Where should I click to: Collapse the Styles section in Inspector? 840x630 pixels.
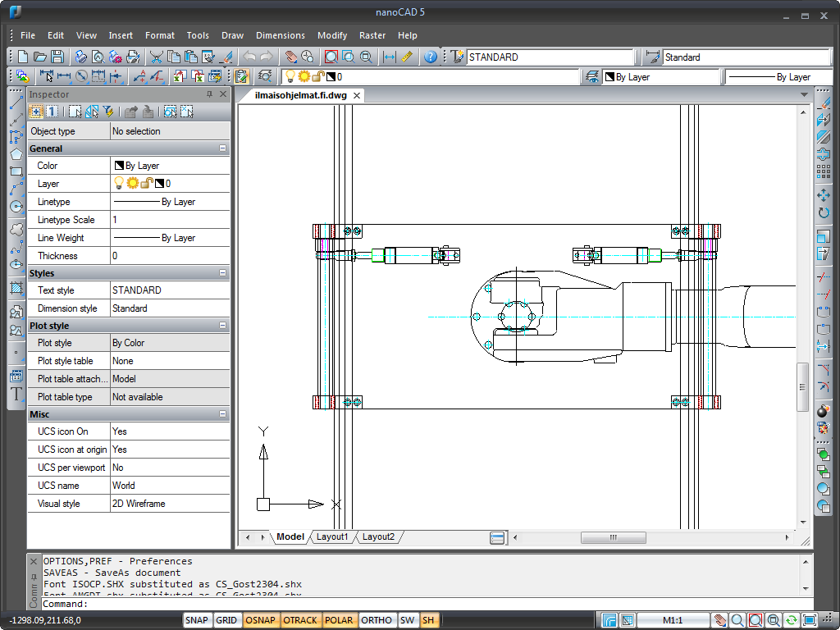pyautogui.click(x=223, y=272)
